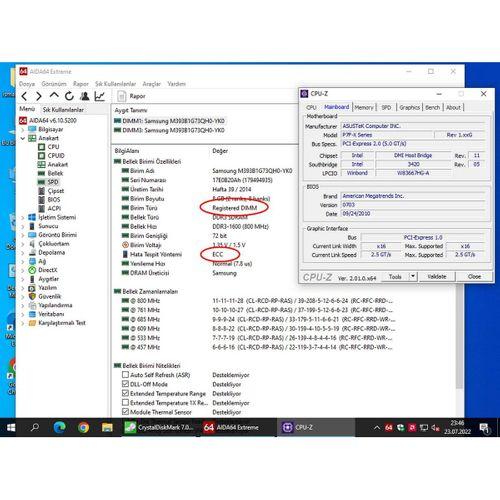The width and height of the screenshot is (500, 500).
Task: Switch to CPU-Z Memory tab
Action: pyautogui.click(x=364, y=108)
